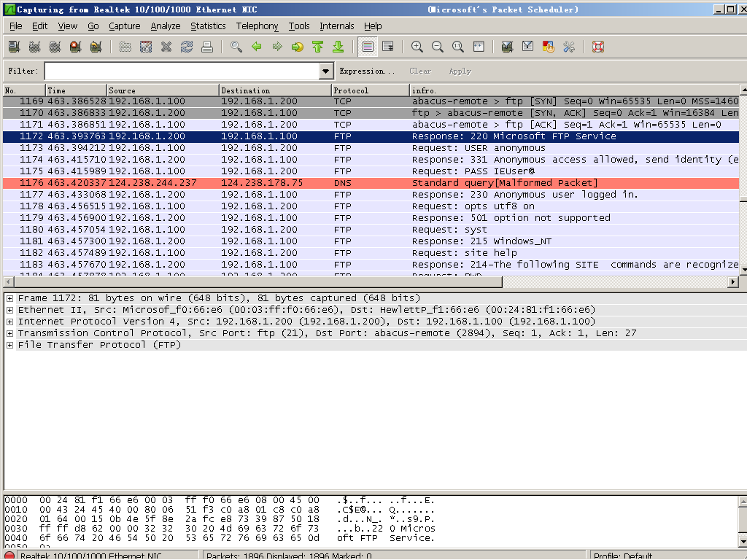747x560 pixels.
Task: Edit display filters
Action: [x=528, y=47]
